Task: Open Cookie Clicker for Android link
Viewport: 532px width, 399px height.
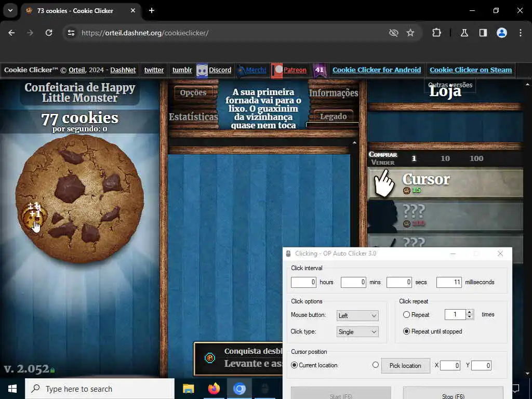Action: coord(377,70)
